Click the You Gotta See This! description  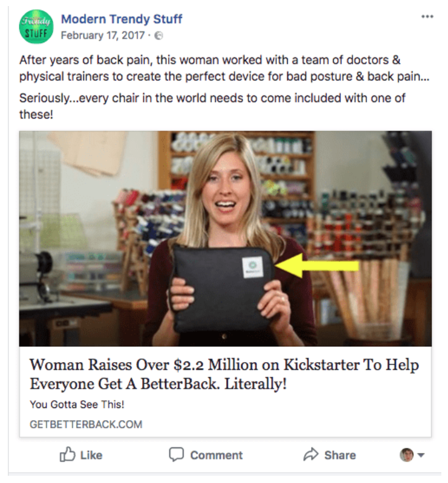tap(77, 404)
